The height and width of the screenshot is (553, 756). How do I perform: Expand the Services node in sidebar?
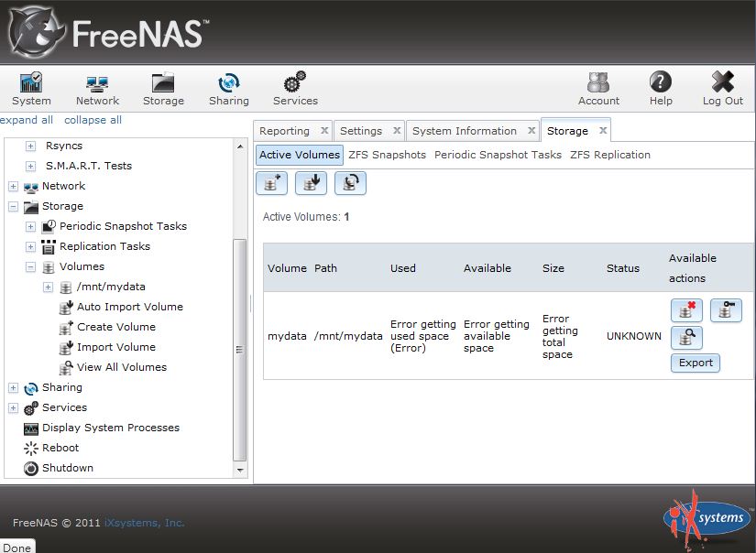coord(14,408)
